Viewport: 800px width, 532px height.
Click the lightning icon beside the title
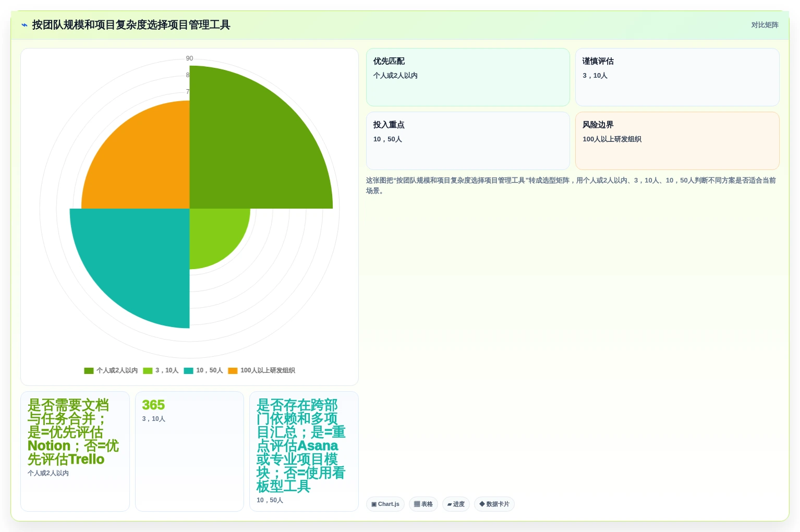click(25, 25)
